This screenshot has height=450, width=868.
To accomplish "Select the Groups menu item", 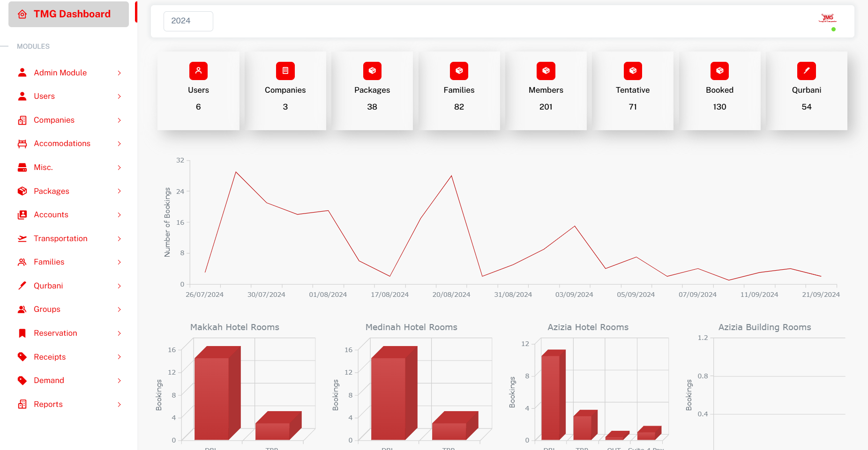I will tap(47, 310).
